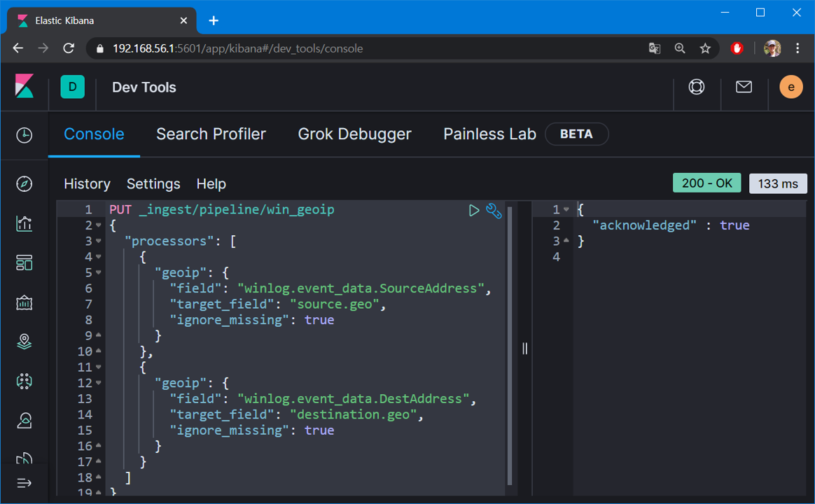Open console Settings
Screen dimensions: 815x504
click(153, 184)
